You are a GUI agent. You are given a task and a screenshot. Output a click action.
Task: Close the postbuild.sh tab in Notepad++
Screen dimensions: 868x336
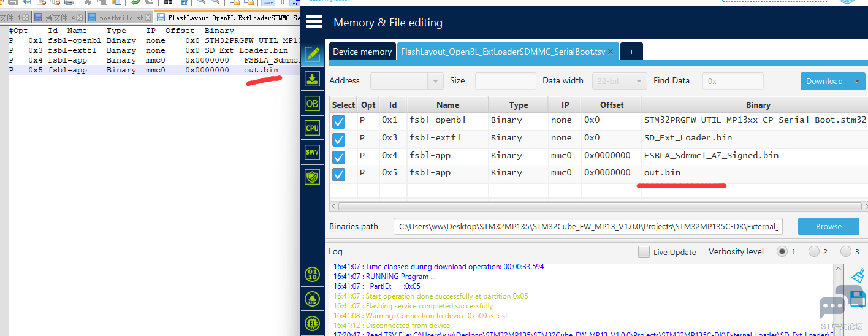(148, 18)
